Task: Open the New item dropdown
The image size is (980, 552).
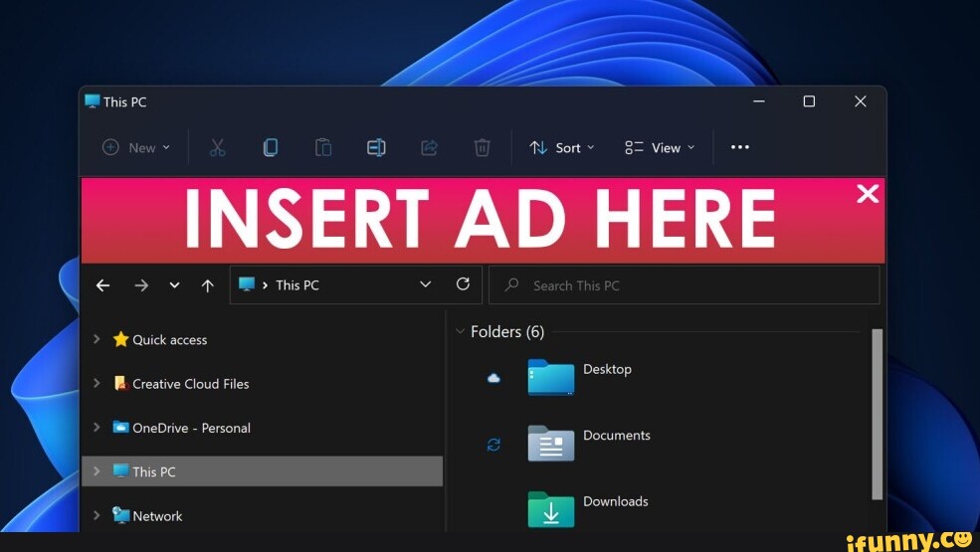Action: click(136, 148)
